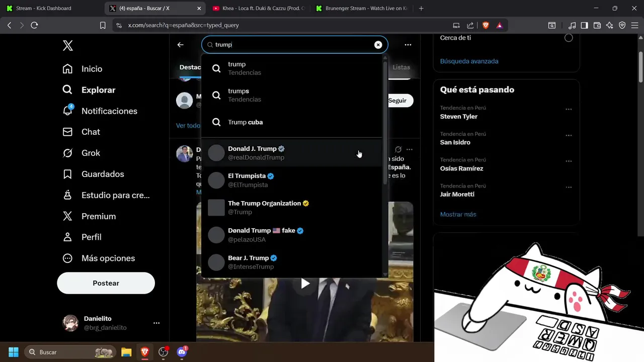644x362 pixels.
Task: Select El Trumpista account result
Action: (292, 180)
